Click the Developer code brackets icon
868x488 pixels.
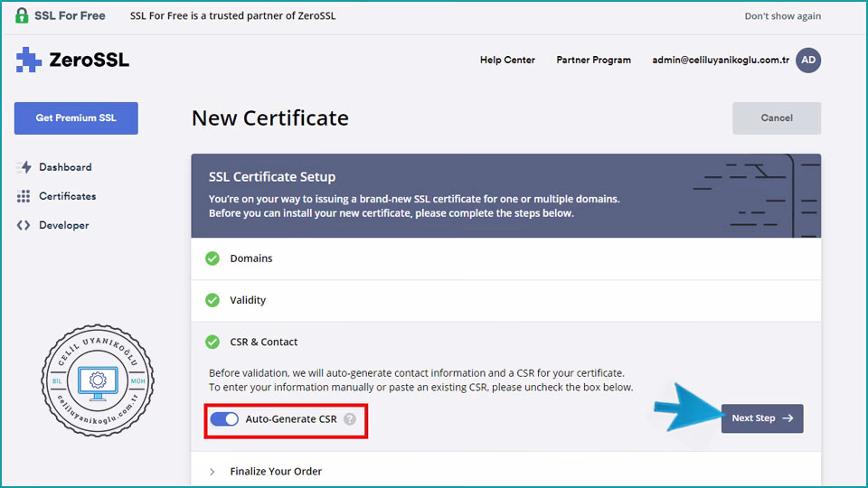[x=24, y=225]
